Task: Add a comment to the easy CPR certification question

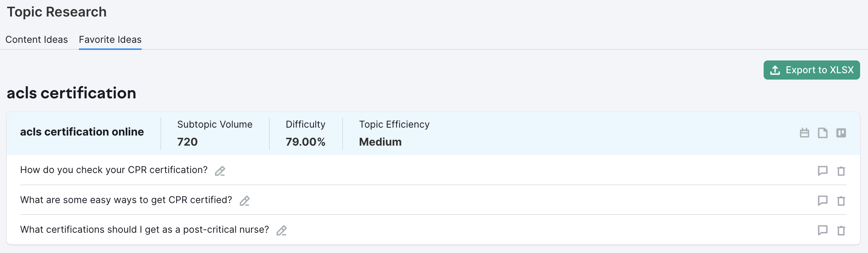Action: point(823,201)
